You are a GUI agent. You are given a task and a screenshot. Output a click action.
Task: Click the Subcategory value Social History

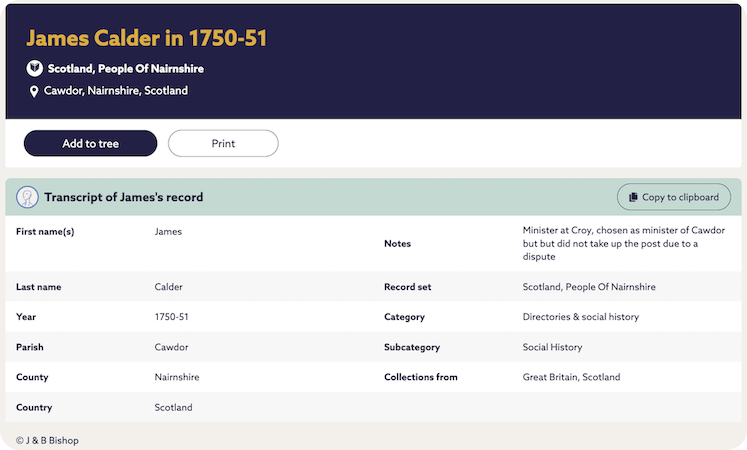tap(552, 347)
